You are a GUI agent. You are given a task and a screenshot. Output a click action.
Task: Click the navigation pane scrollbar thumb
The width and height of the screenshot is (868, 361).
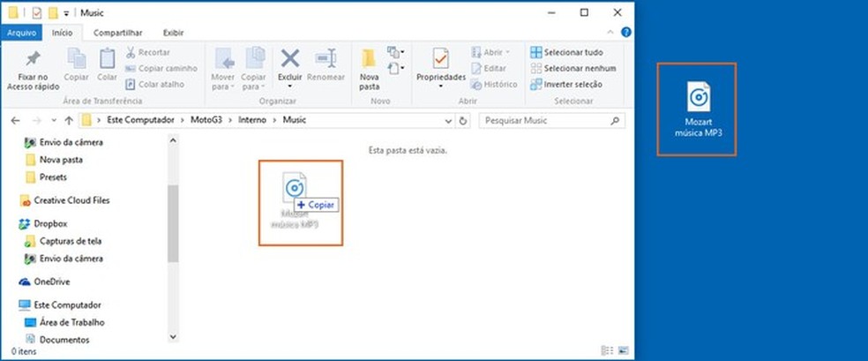click(173, 223)
